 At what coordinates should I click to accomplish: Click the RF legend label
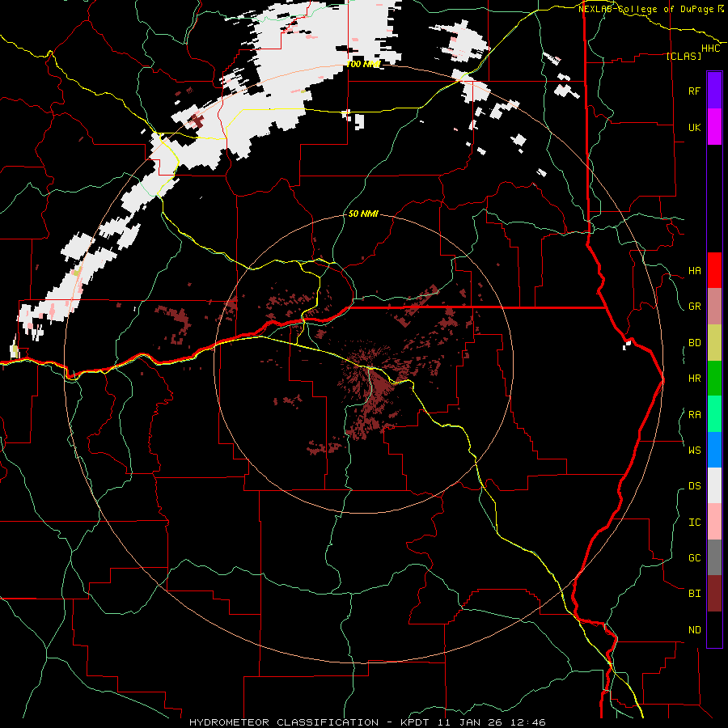tap(694, 91)
